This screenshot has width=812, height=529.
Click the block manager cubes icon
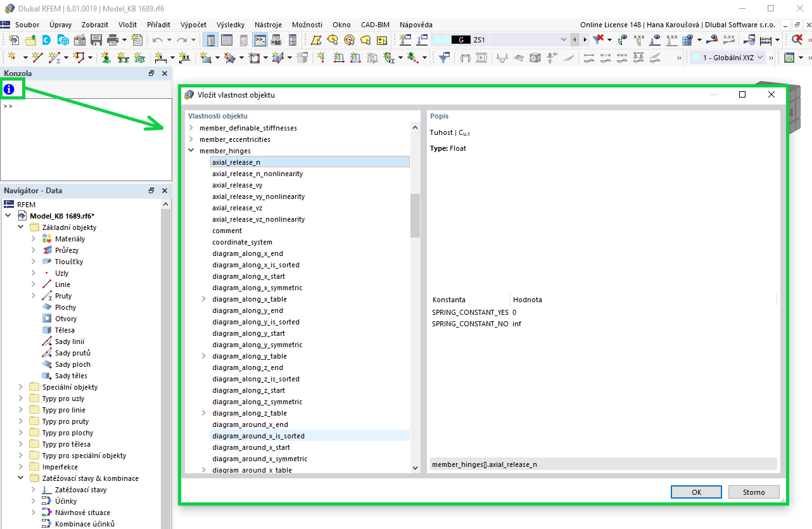click(x=63, y=40)
